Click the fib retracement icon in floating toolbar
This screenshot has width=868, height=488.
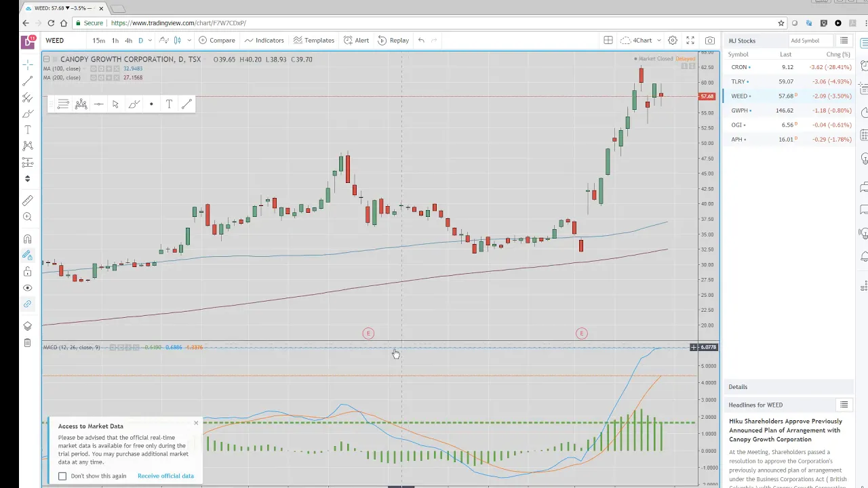pyautogui.click(x=63, y=104)
